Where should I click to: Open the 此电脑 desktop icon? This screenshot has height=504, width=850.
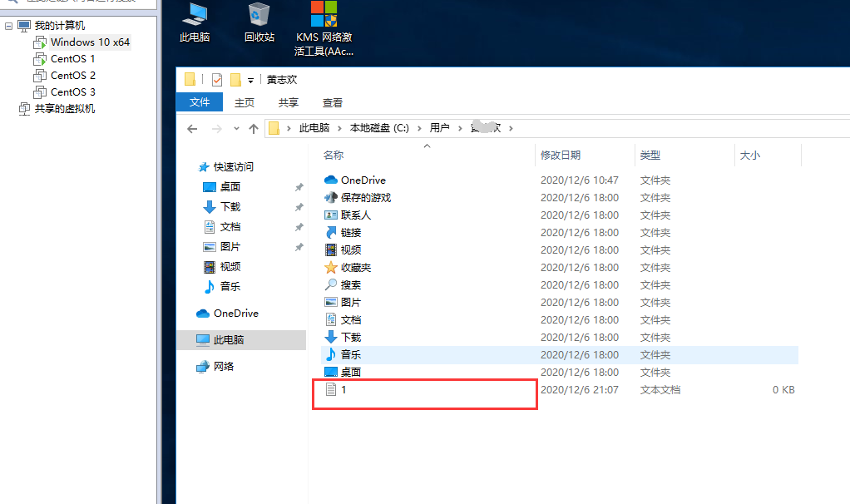(195, 22)
